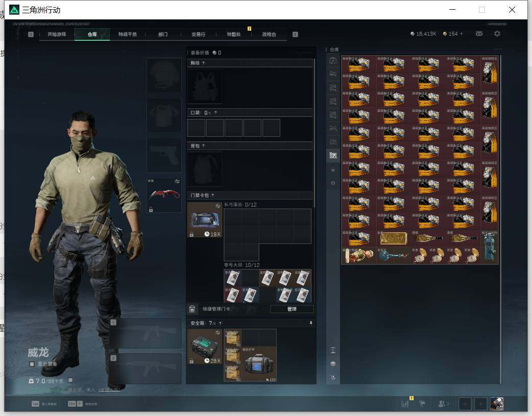Open the 开始游戏 tab
Viewport: 532px width, 416px height.
57,34
